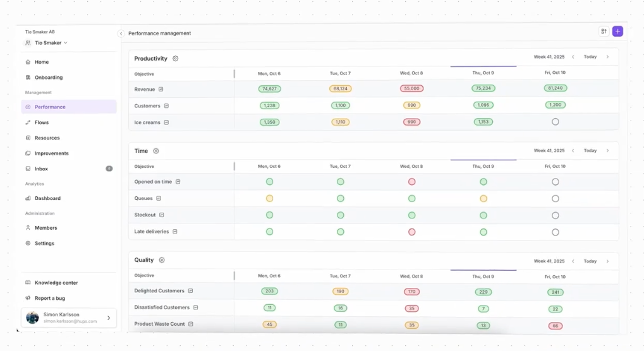Open Inbox with the notification badge

(42, 169)
